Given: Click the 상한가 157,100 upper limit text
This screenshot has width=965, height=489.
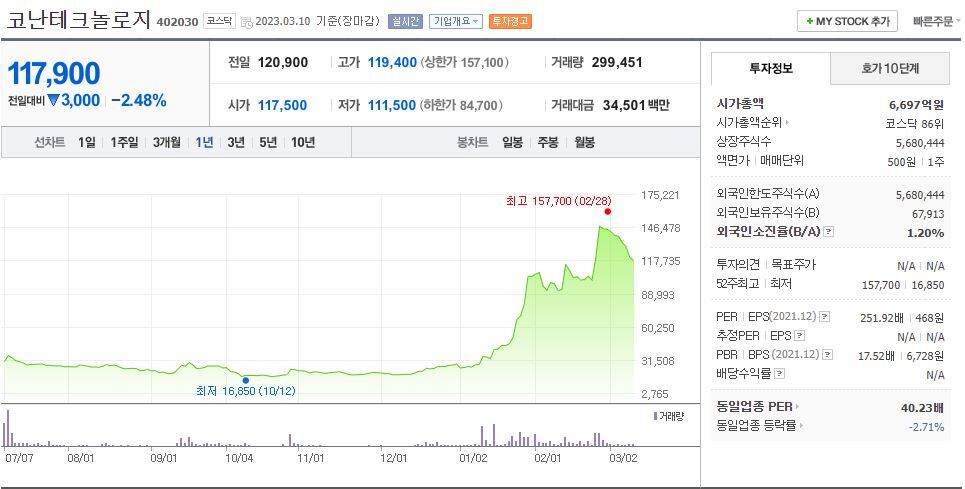Looking at the screenshot, I should (465, 62).
